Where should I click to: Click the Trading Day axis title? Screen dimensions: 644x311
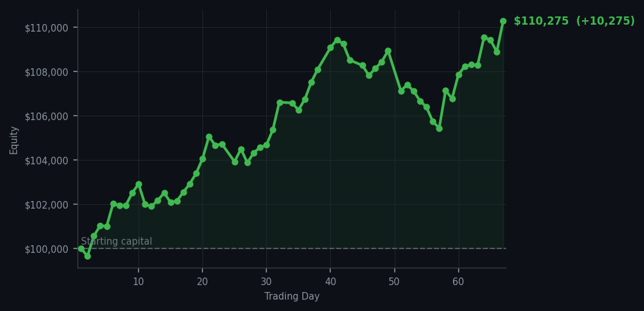[292, 296]
